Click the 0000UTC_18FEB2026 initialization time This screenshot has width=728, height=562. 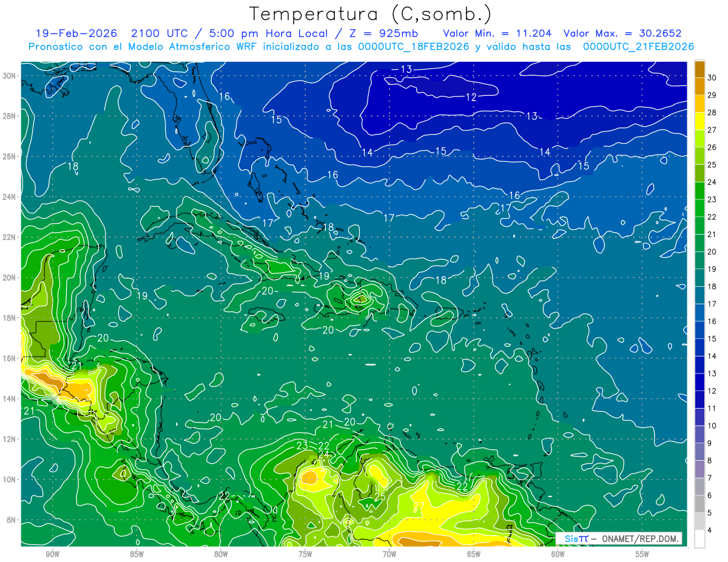(x=414, y=47)
